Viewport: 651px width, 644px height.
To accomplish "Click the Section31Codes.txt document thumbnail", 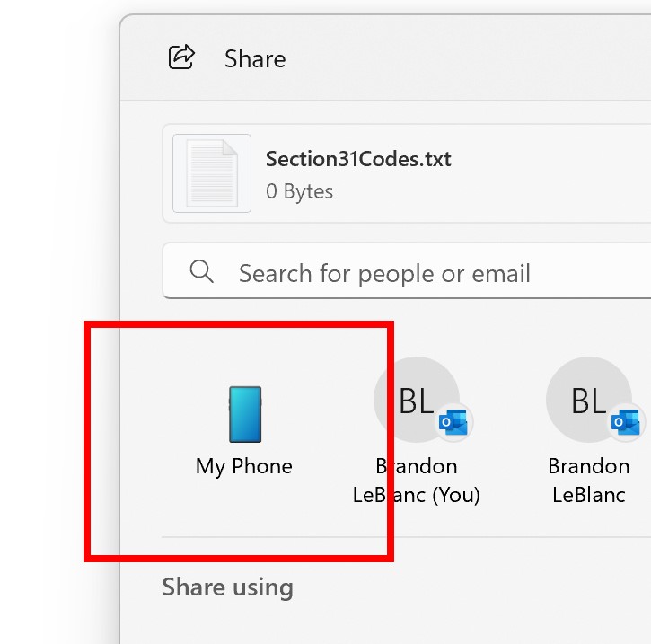I will (x=212, y=173).
